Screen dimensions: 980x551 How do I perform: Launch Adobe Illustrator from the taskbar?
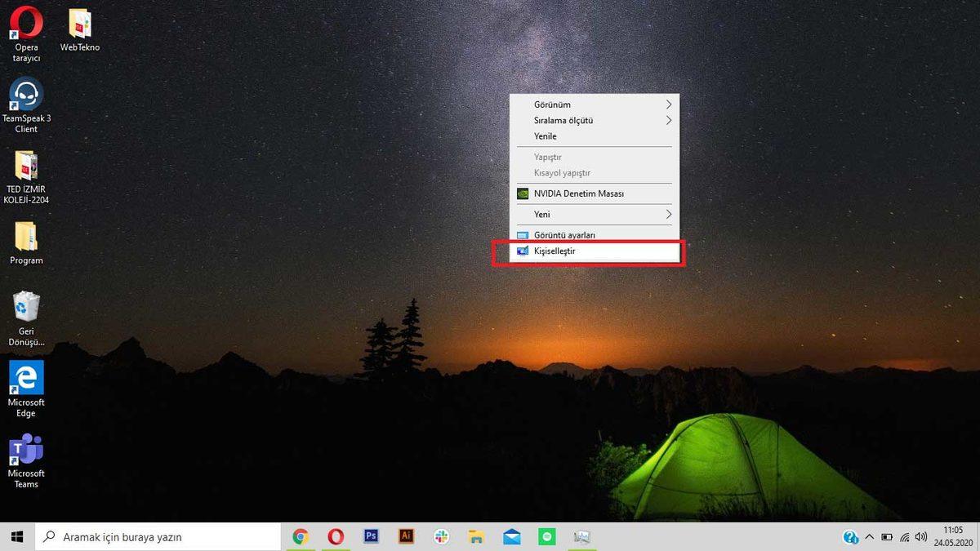pos(406,536)
